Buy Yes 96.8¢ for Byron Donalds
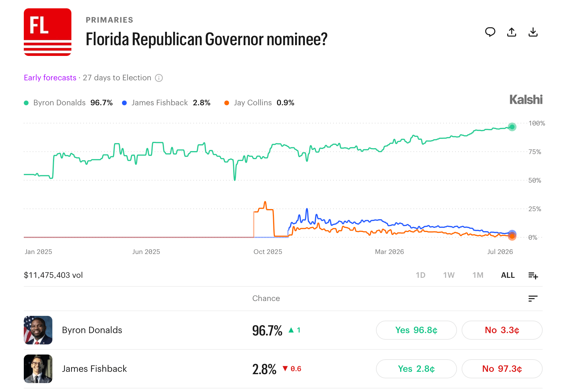 416,330
